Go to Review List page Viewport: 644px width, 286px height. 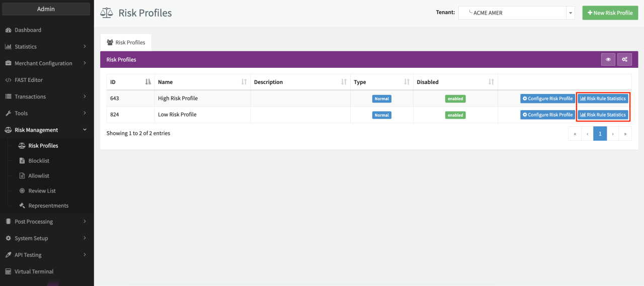(42, 191)
